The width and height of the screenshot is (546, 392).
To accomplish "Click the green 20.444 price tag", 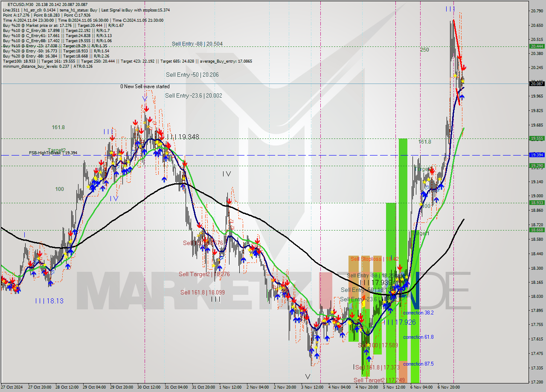I will click(537, 46).
